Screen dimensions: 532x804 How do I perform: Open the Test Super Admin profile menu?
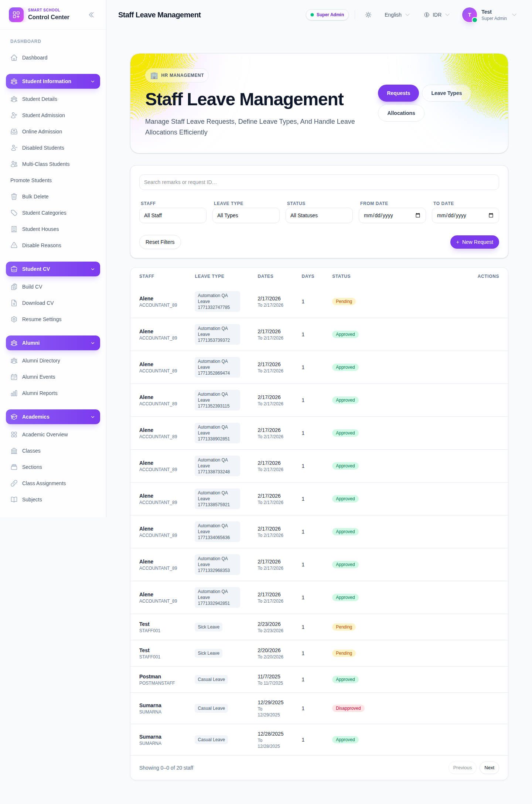coord(490,15)
